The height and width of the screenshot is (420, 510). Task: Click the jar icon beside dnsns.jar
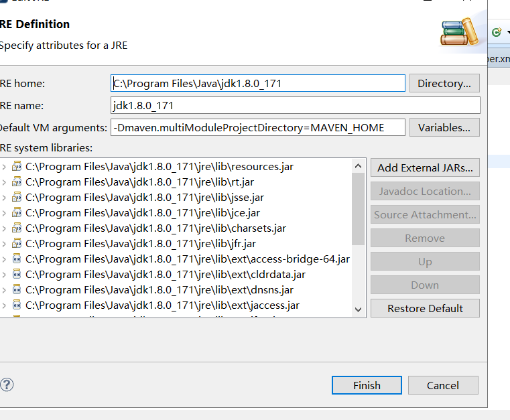(17, 289)
